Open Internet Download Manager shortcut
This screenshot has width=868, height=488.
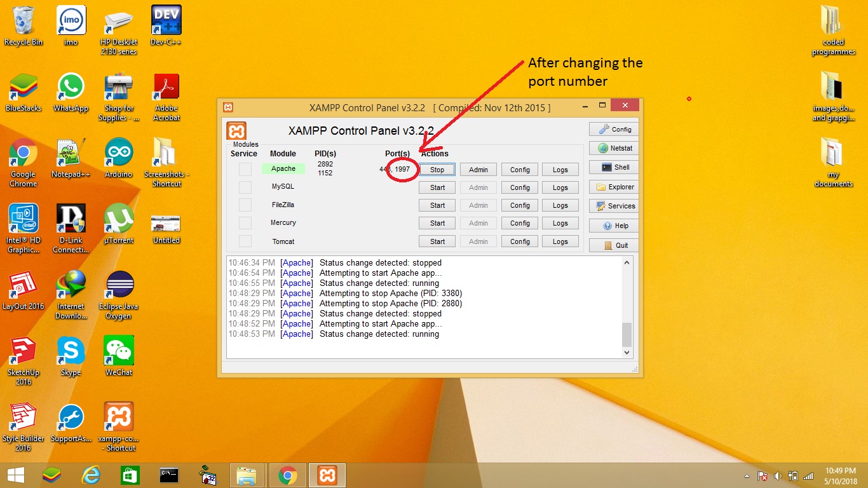coord(71,295)
